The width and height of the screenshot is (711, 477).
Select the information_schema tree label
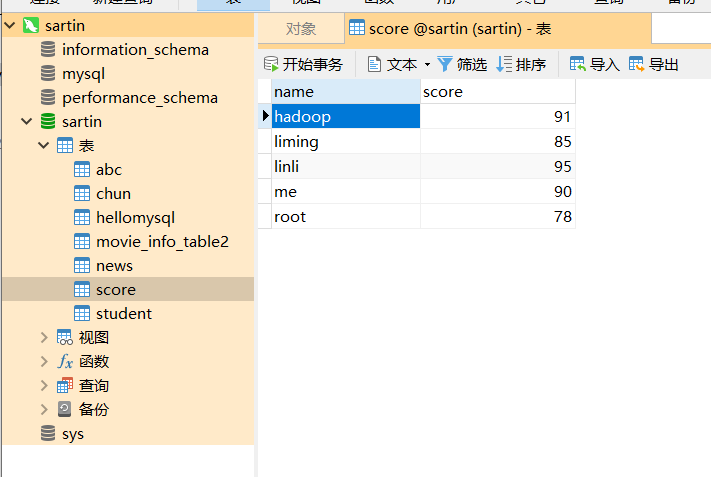[x=135, y=50]
